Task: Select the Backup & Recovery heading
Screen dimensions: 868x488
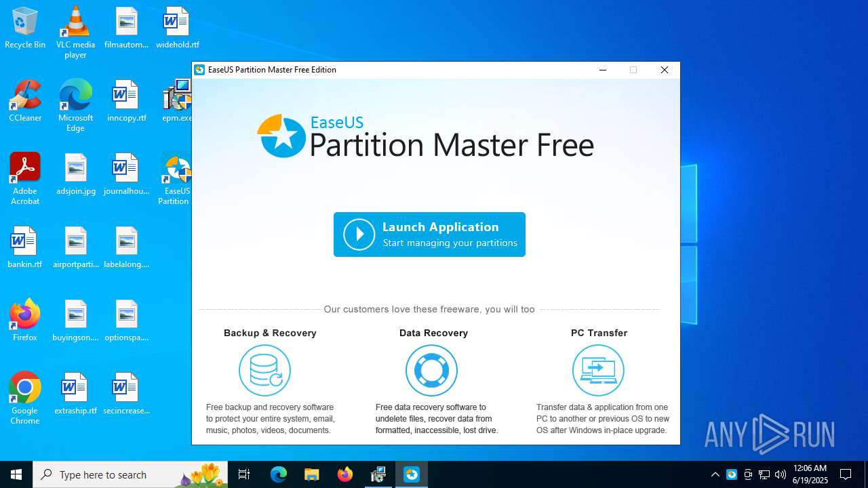Action: (270, 333)
